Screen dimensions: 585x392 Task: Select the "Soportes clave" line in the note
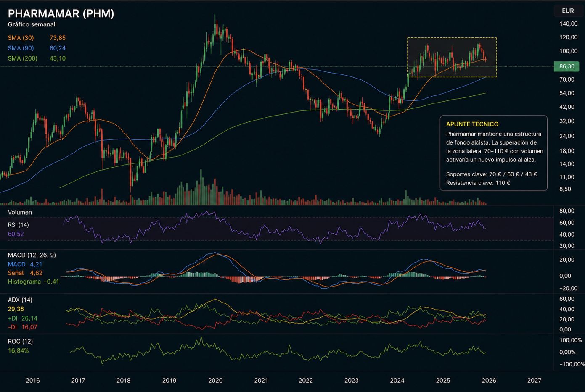click(x=492, y=174)
